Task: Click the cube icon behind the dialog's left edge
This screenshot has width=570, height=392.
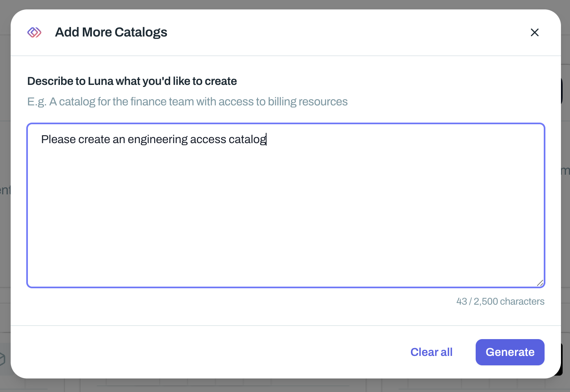Action: [x=2, y=359]
